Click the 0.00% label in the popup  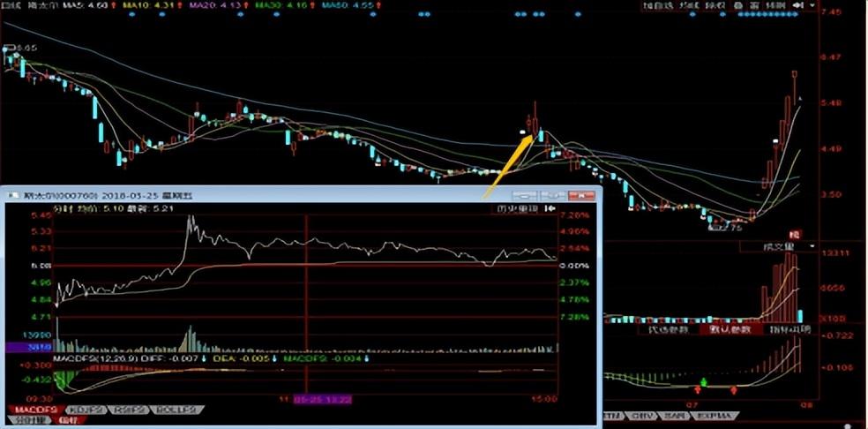tap(576, 266)
